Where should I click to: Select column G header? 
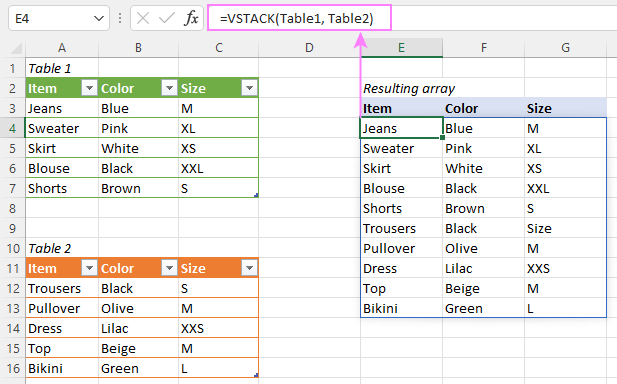(x=565, y=48)
